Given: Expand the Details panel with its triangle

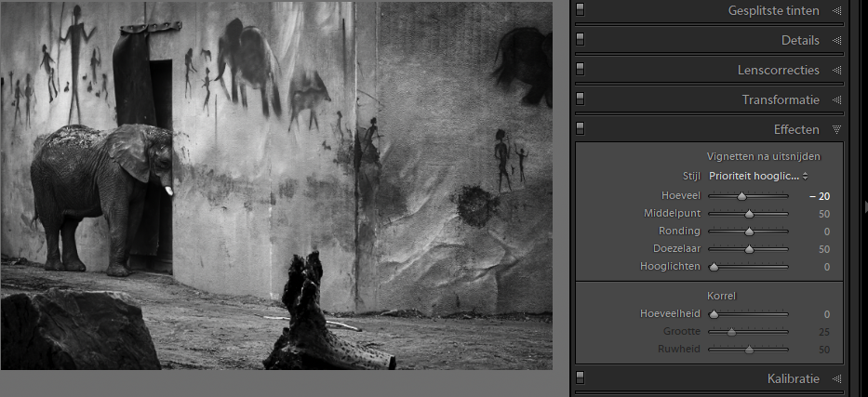Looking at the screenshot, I should point(836,41).
